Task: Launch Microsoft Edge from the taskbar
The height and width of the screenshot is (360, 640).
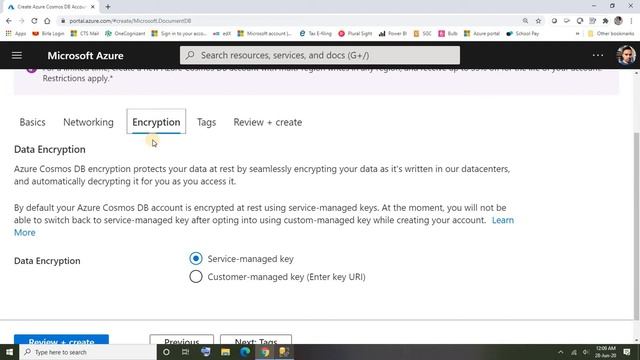Action: pos(245,352)
